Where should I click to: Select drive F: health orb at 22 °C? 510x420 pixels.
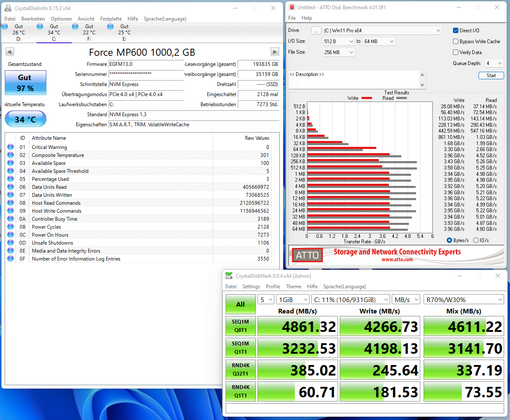[x=75, y=26]
